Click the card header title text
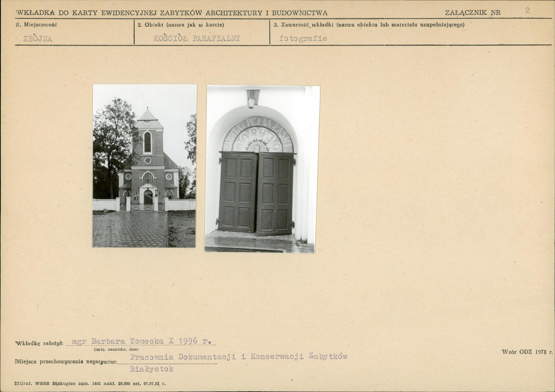The image size is (555, 392). click(172, 12)
